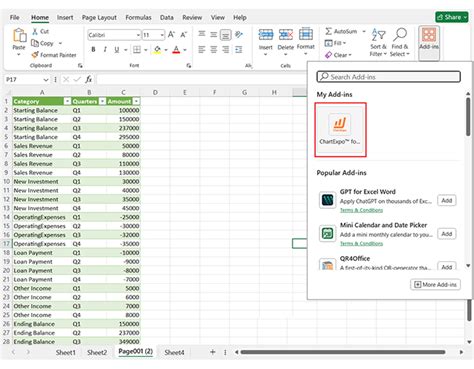Apply Bold formatting
The height and width of the screenshot is (369, 474).
coord(93,50)
